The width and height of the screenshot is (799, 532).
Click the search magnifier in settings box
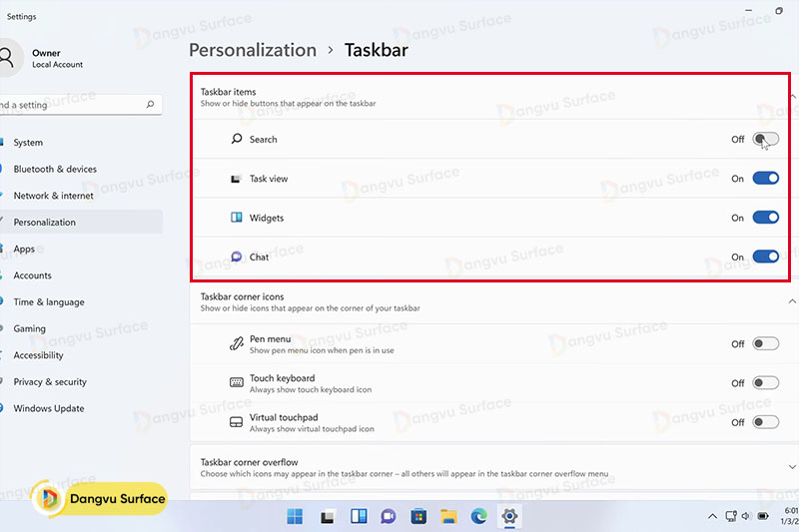(150, 105)
